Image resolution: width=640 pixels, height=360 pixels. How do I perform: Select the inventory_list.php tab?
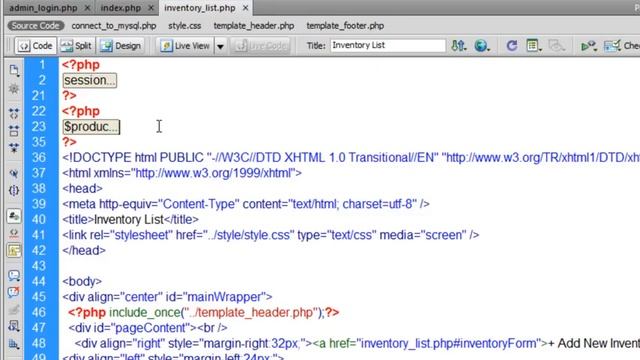[200, 8]
